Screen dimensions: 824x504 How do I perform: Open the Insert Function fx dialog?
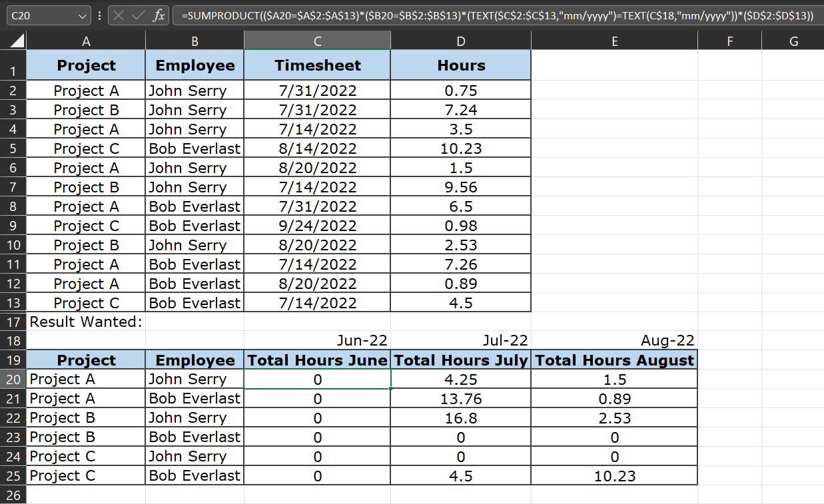(x=158, y=15)
